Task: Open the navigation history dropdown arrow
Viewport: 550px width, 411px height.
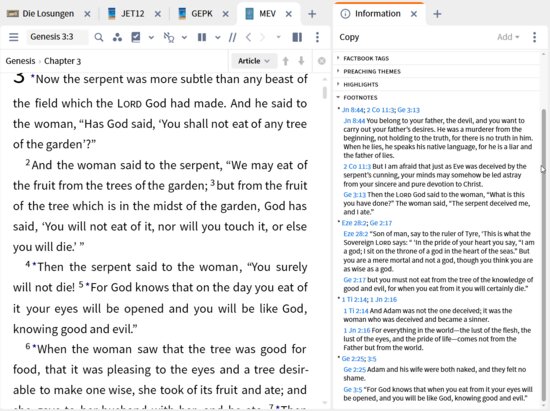Action: click(x=279, y=37)
